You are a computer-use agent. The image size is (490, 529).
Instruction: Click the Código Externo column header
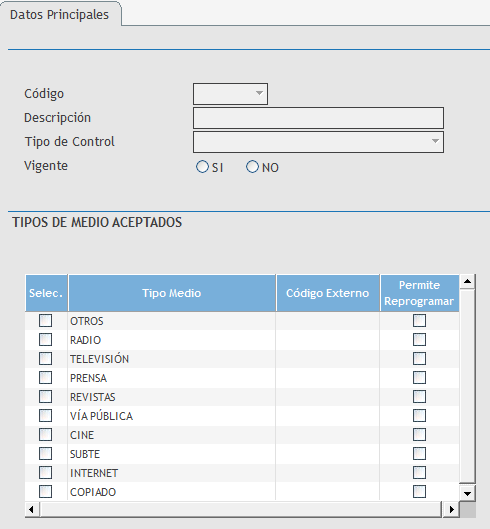tap(328, 293)
